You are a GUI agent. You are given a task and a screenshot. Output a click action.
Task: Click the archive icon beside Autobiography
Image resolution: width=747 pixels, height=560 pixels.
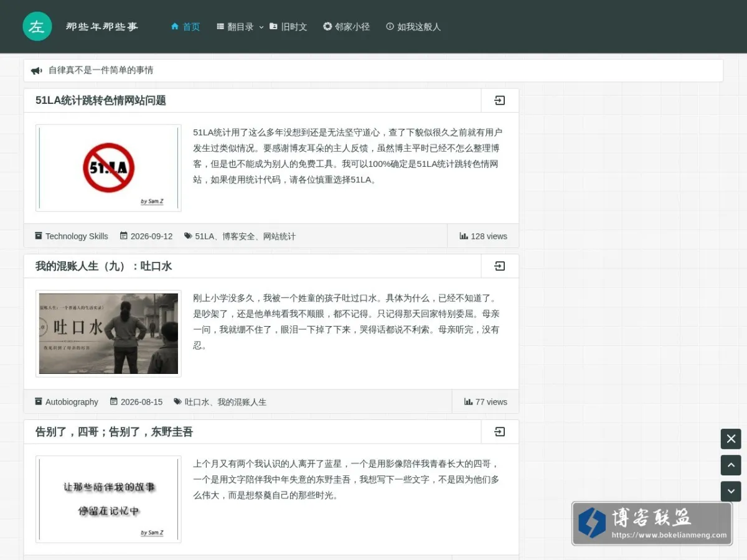point(39,401)
